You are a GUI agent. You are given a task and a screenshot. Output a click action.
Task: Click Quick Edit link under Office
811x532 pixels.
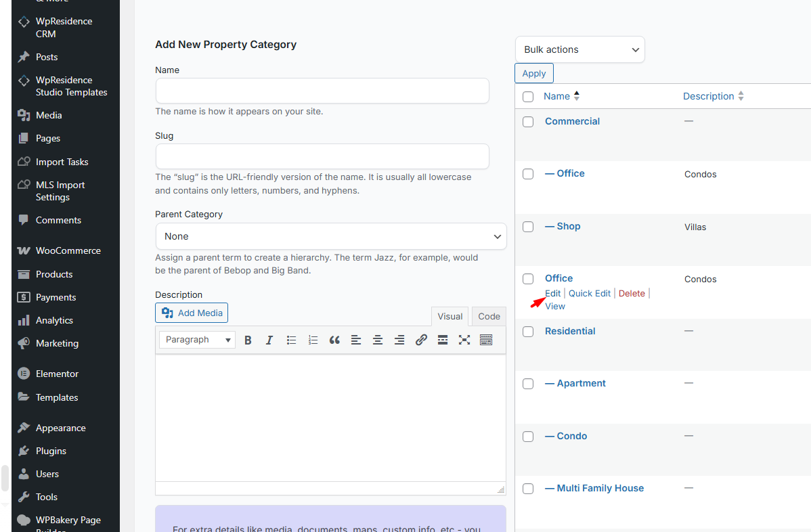[589, 293]
